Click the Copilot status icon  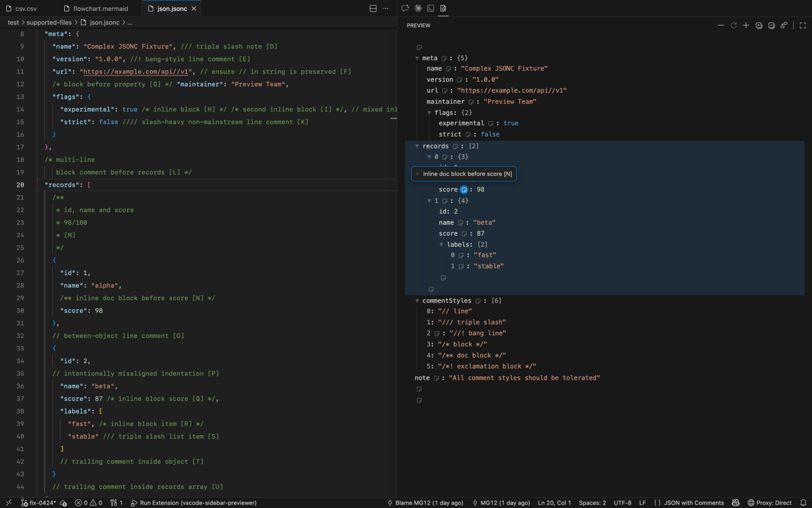click(736, 503)
